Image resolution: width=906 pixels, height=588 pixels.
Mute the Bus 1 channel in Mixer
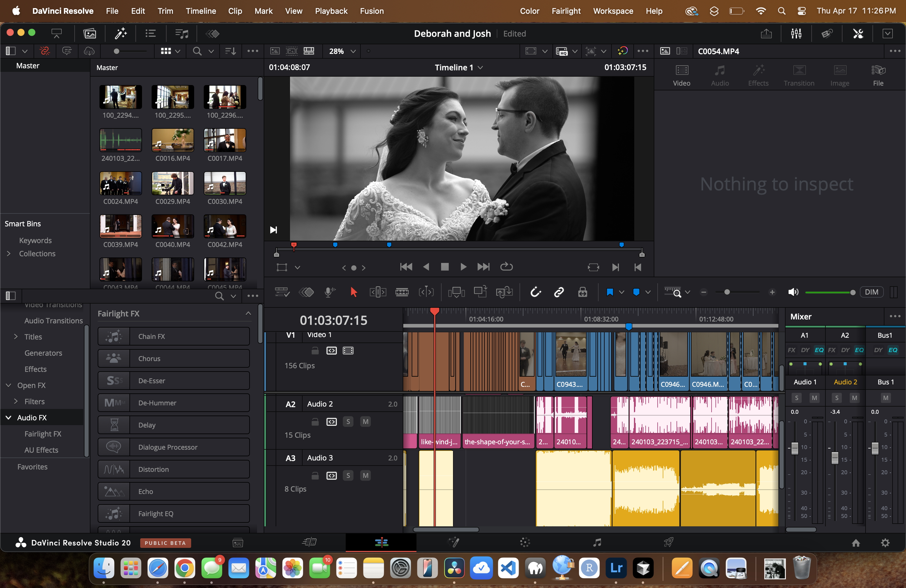coord(885,398)
